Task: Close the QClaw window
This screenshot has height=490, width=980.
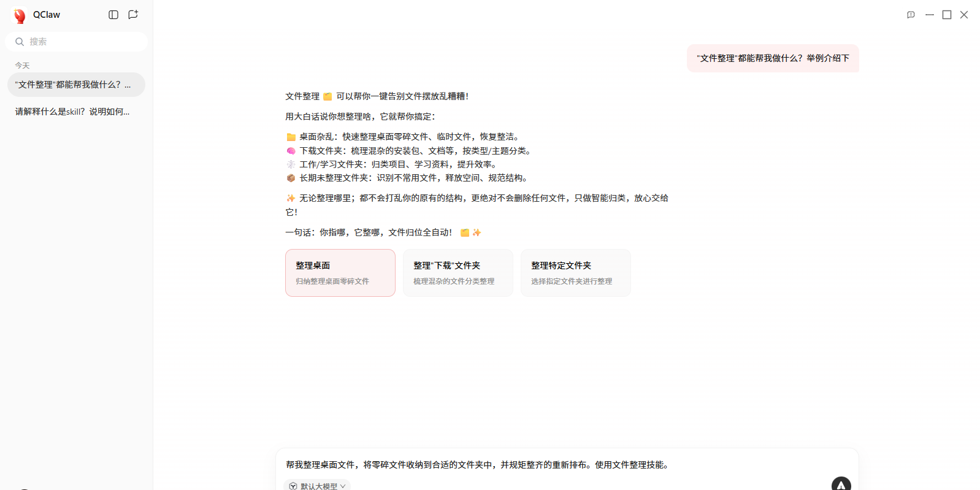Action: point(964,15)
